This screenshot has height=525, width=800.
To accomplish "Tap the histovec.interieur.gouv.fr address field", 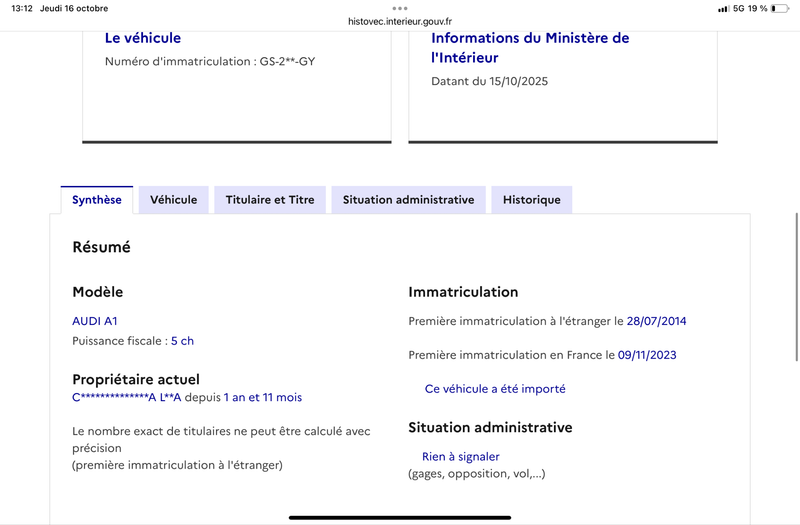I will [x=400, y=20].
